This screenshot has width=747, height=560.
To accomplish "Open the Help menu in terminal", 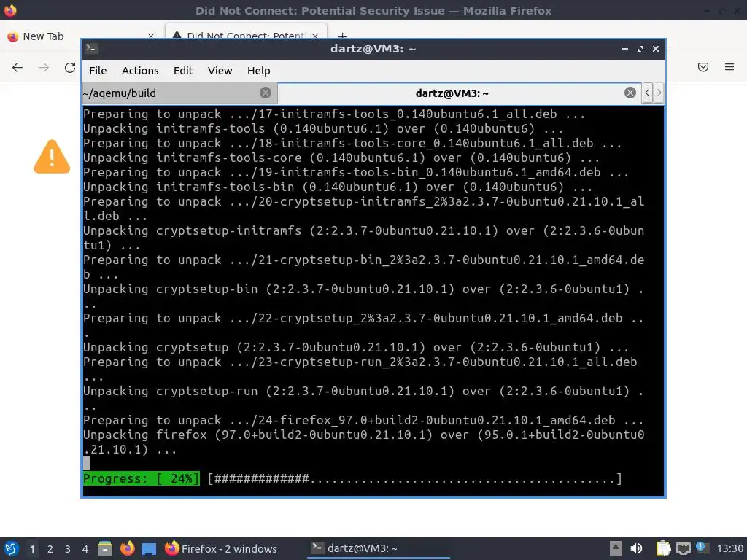I will 259,71.
